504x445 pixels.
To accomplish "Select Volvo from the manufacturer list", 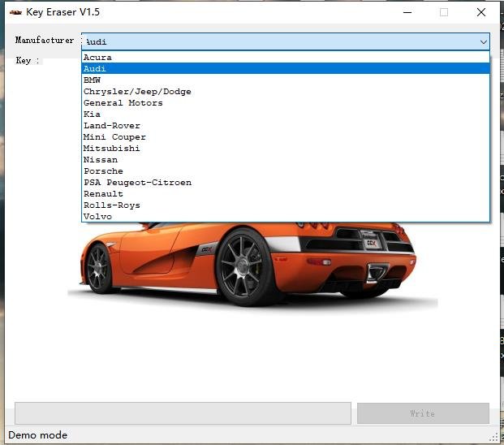I will [97, 217].
